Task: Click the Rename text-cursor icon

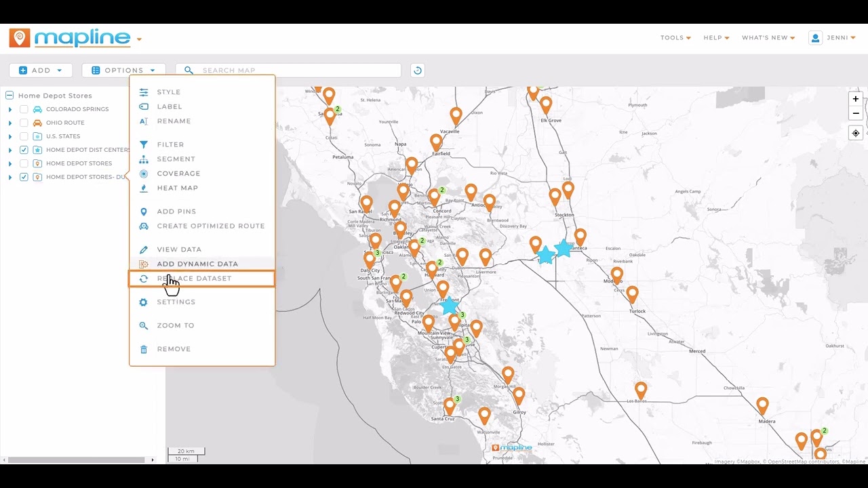Action: (x=144, y=121)
